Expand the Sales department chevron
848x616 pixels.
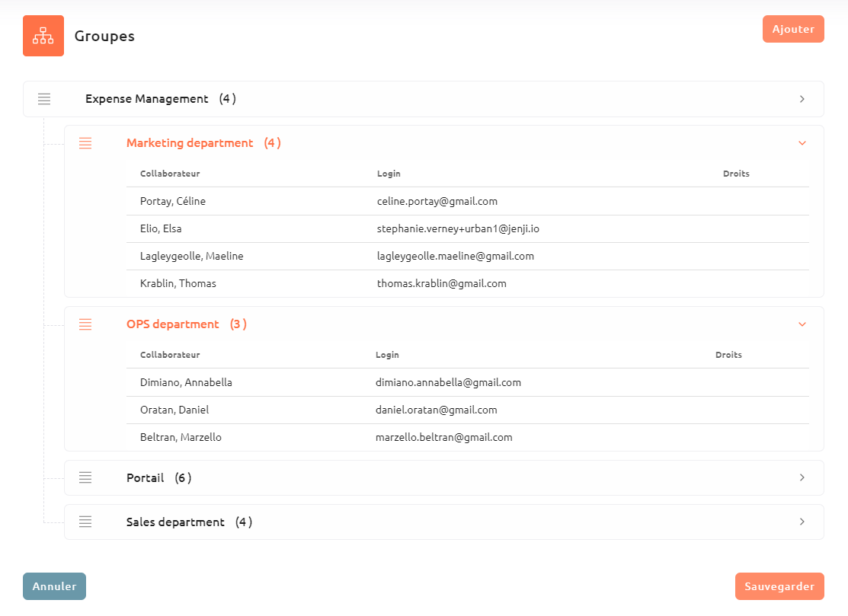coord(802,522)
